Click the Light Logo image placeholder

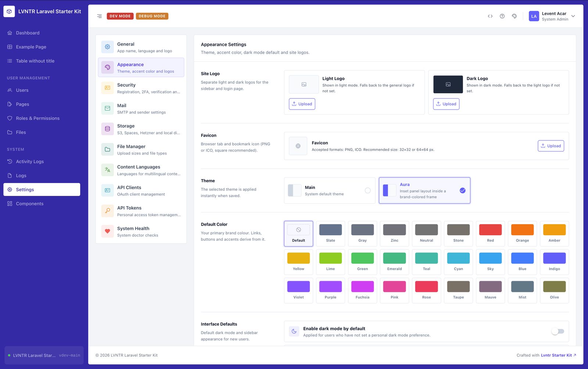(304, 85)
